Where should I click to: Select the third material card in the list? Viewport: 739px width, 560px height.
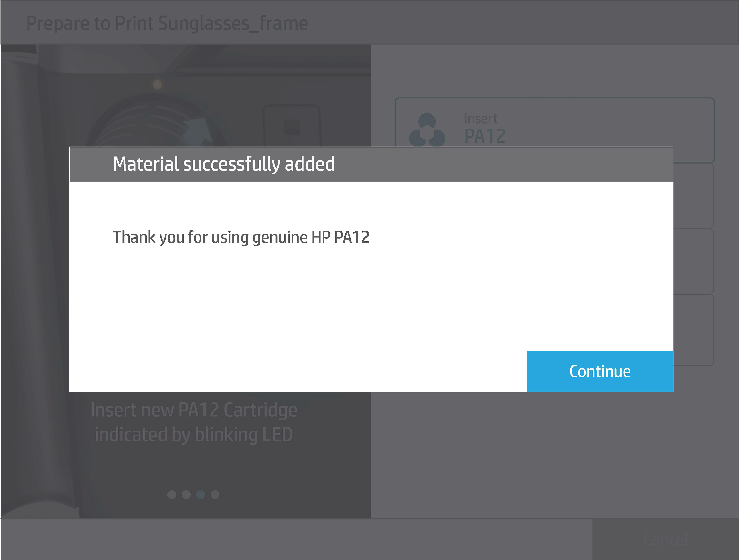point(693,261)
